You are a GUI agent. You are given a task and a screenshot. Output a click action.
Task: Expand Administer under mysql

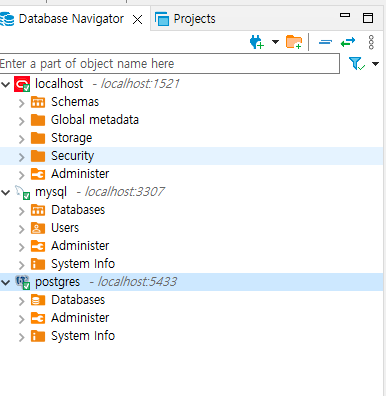coord(21,247)
